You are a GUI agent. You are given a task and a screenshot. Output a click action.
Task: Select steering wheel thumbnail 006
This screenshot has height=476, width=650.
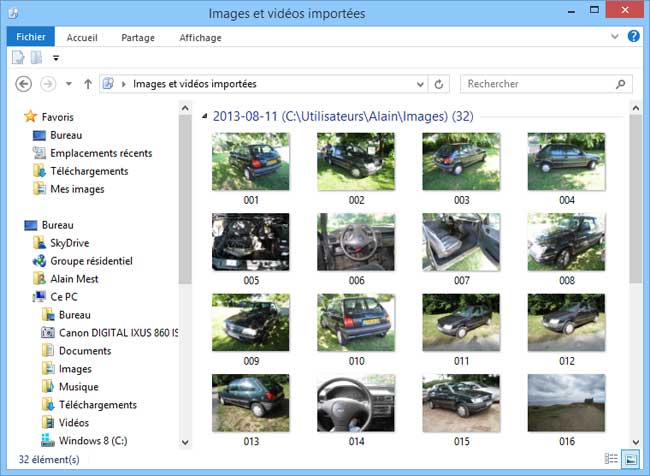tap(356, 242)
